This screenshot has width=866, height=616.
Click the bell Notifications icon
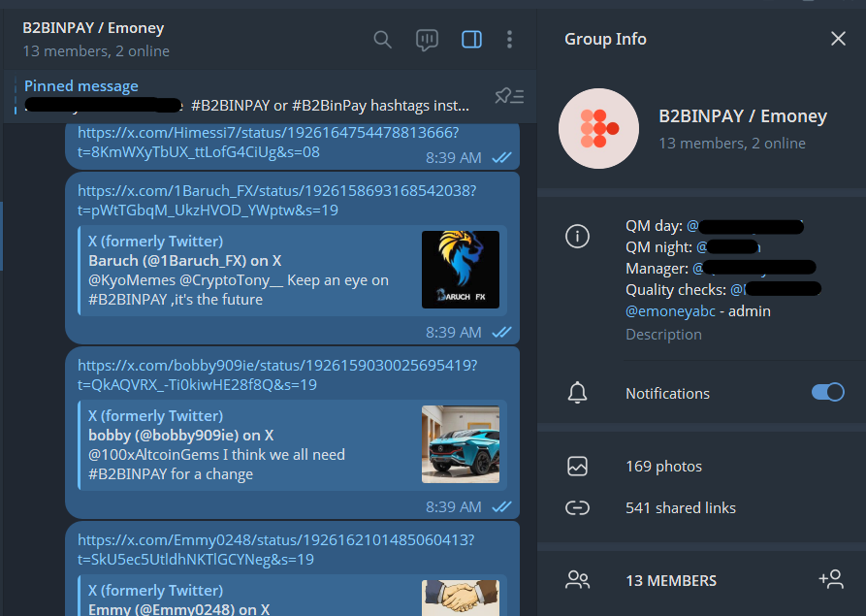point(577,393)
